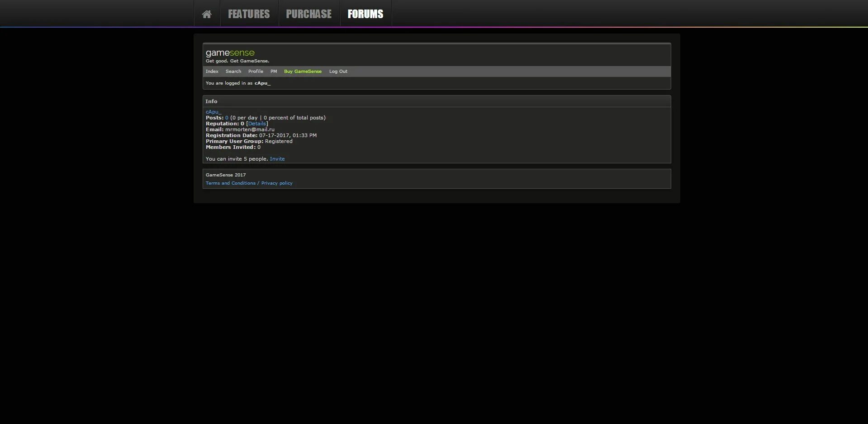Click the Members Invited: 0 line
Viewport: 868px width, 424px height.
point(233,147)
